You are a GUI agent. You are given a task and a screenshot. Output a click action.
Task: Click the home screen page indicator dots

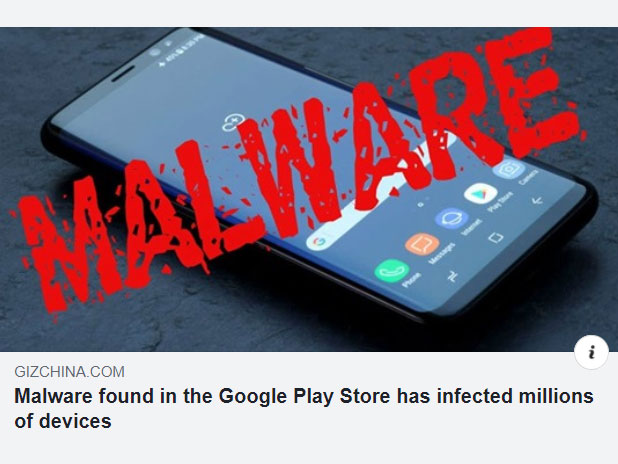pos(424,201)
